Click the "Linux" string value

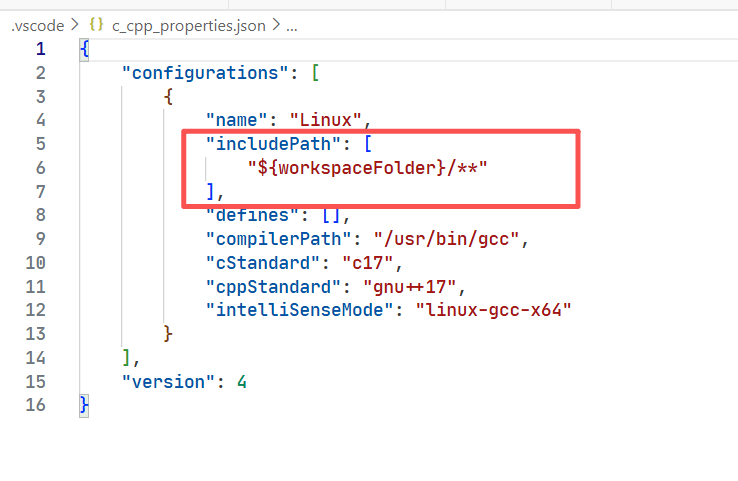326,120
